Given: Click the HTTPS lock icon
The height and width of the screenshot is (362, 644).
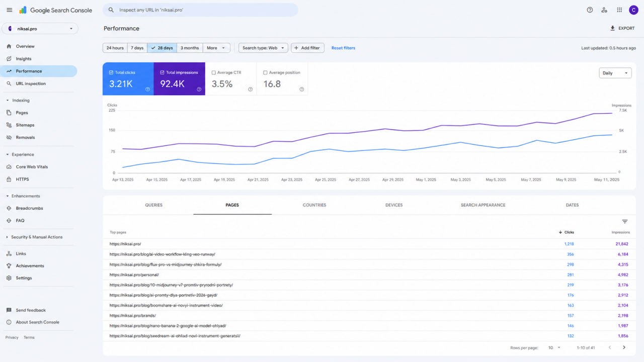Looking at the screenshot, I should [x=9, y=179].
